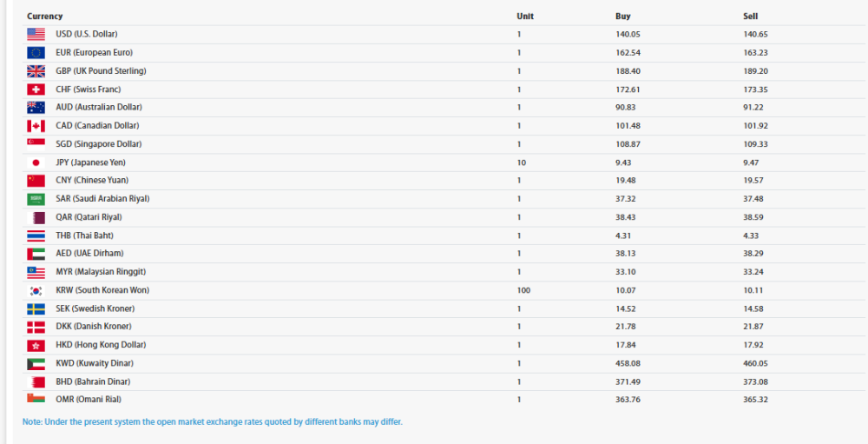Click the Buy column header
Screen dimensions: 868x444
(622, 17)
